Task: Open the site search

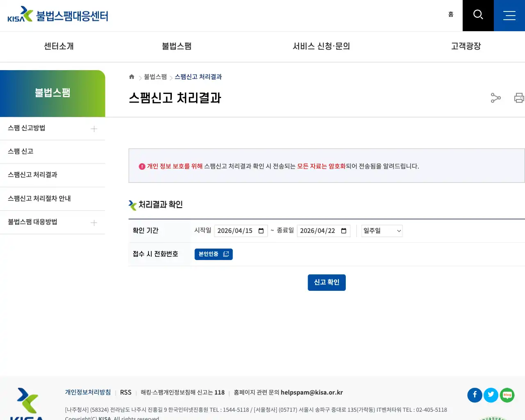Action: (x=478, y=15)
